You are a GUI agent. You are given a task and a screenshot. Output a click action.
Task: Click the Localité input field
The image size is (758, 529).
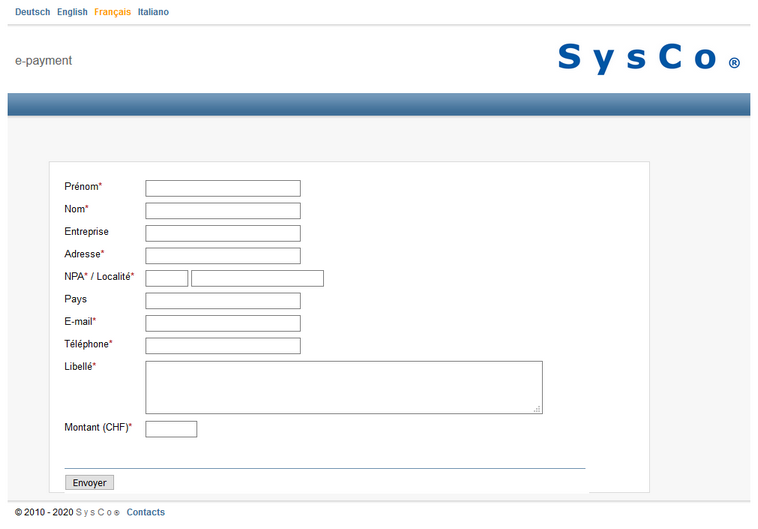click(257, 278)
